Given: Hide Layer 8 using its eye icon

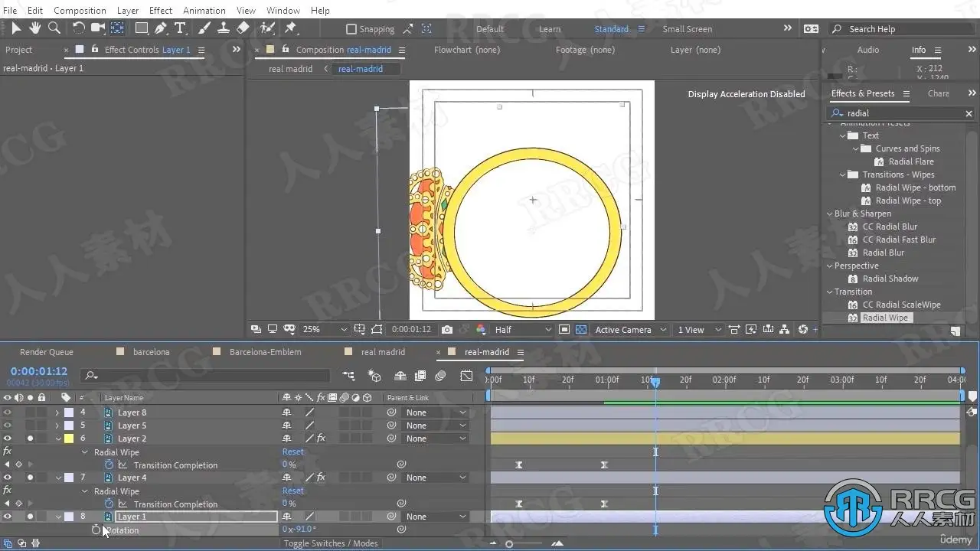Looking at the screenshot, I should point(8,412).
